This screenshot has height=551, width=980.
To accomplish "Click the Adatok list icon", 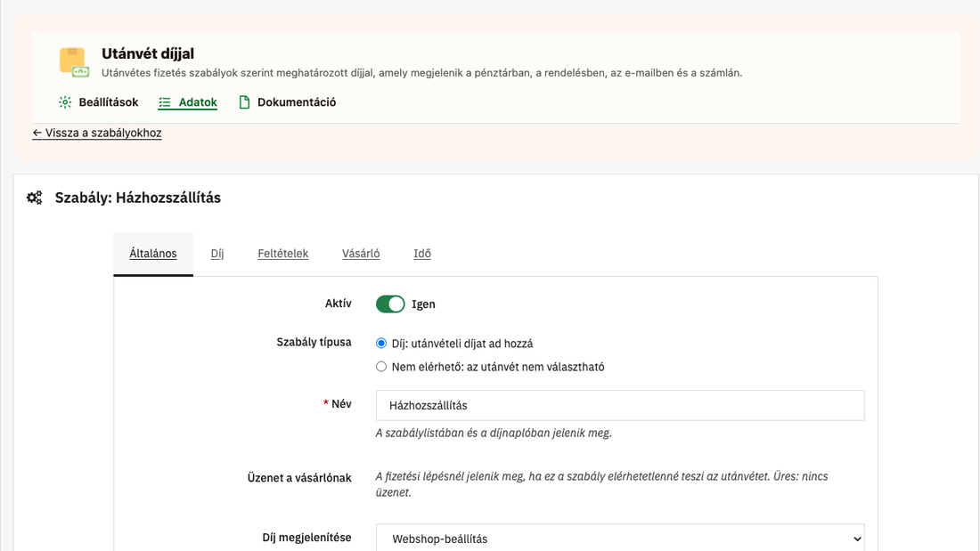I will click(165, 102).
